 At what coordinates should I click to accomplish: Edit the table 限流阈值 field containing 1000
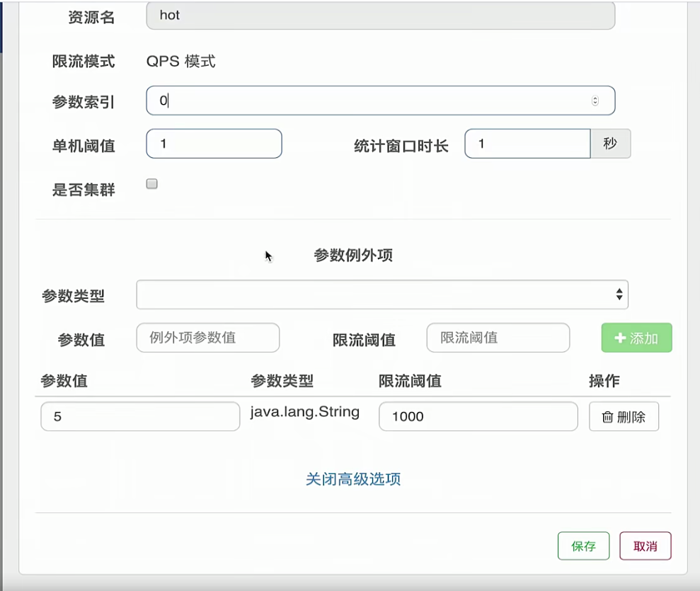click(x=478, y=417)
